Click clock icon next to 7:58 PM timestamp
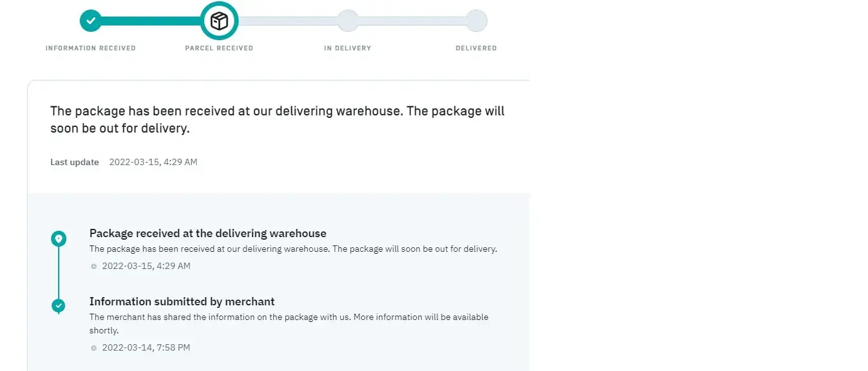 pyautogui.click(x=94, y=348)
